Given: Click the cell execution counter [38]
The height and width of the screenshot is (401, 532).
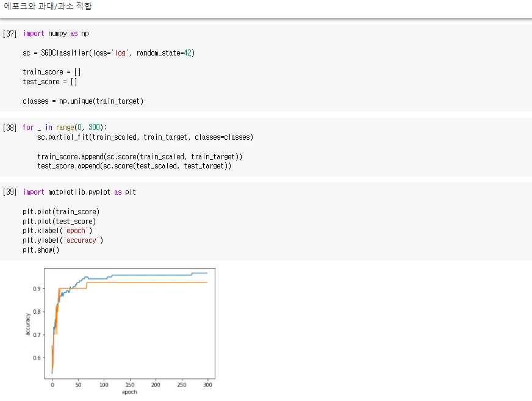Looking at the screenshot, I should [x=10, y=128].
